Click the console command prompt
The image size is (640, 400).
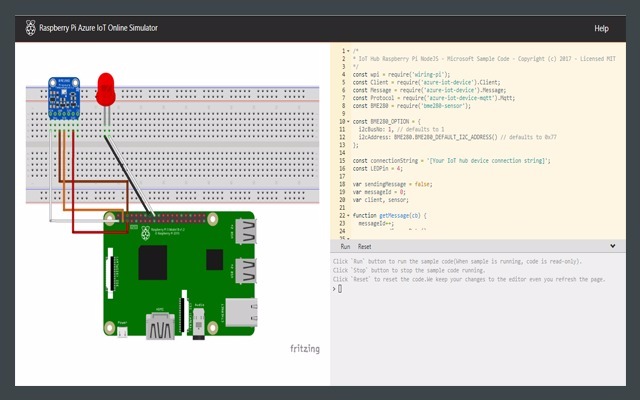pyautogui.click(x=340, y=288)
